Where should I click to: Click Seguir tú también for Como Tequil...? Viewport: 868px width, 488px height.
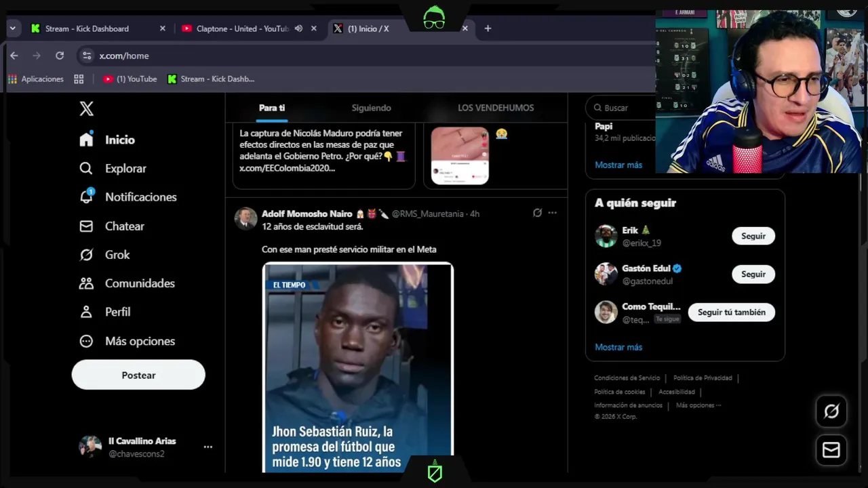click(x=732, y=312)
